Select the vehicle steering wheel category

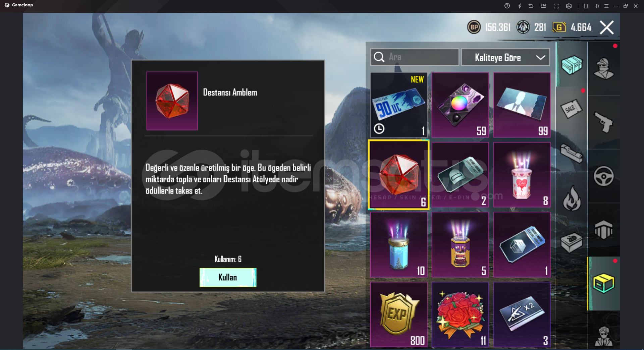604,176
